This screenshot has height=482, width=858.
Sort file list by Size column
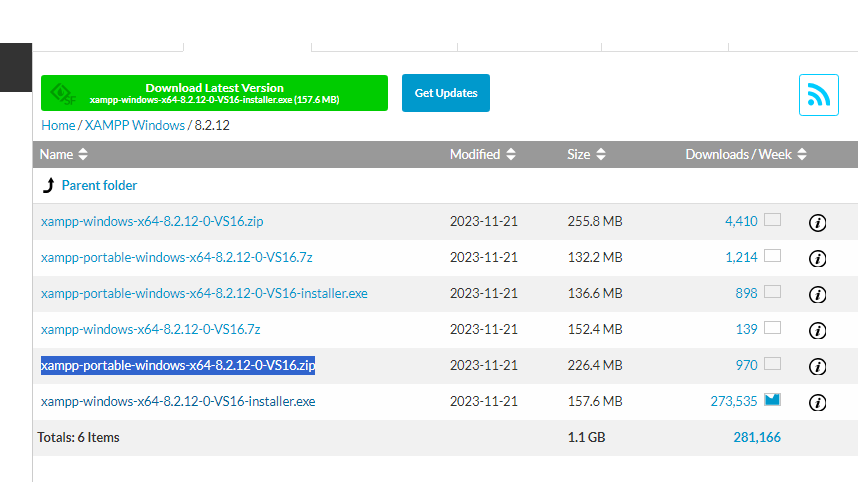pyautogui.click(x=586, y=154)
